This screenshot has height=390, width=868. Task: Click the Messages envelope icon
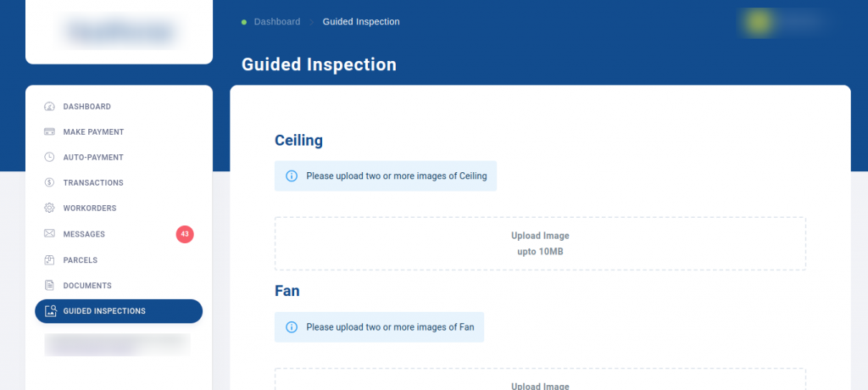49,234
